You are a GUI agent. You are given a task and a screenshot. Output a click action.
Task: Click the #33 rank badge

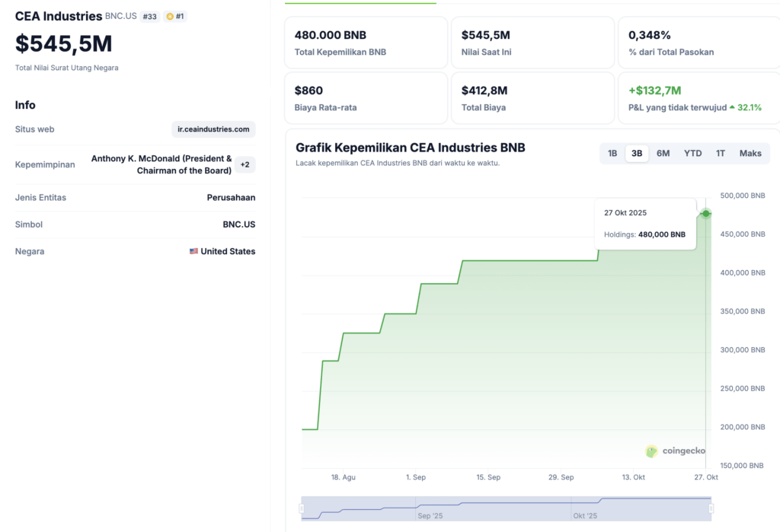150,16
